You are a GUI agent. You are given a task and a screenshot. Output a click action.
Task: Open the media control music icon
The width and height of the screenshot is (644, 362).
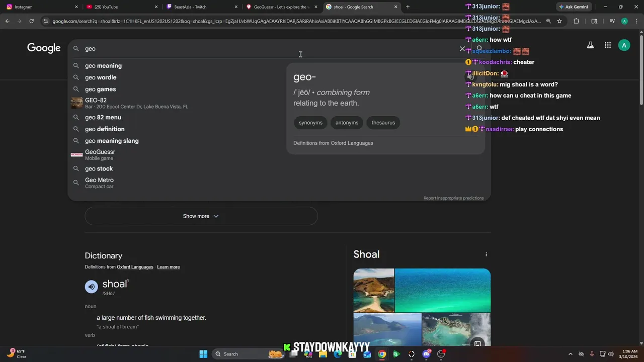pos(612,21)
